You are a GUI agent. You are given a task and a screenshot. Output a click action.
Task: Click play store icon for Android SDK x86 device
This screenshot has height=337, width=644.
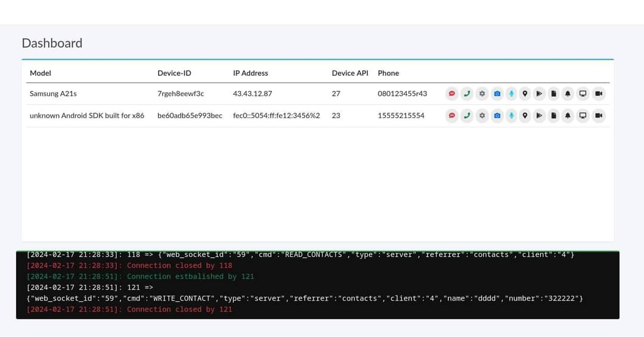[539, 116]
